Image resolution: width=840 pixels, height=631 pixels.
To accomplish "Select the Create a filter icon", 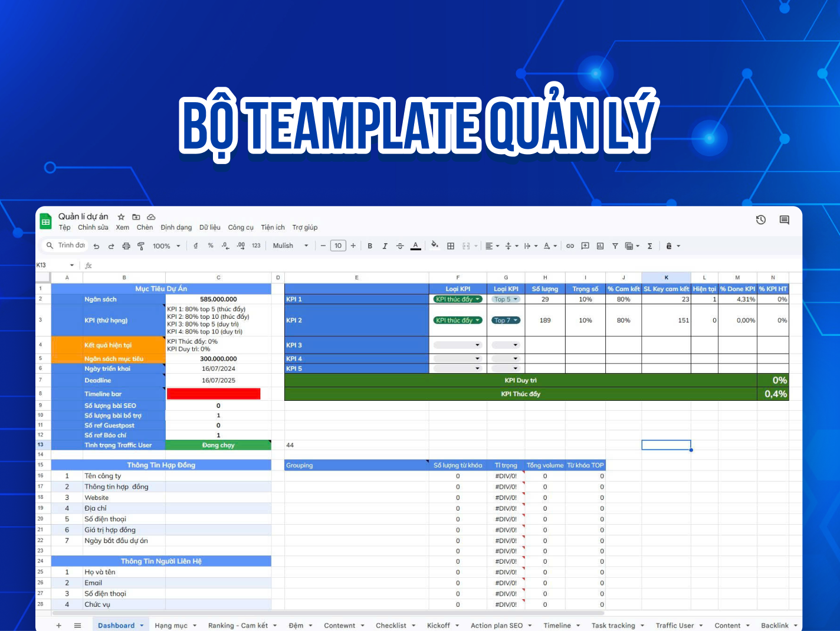I will [x=615, y=246].
